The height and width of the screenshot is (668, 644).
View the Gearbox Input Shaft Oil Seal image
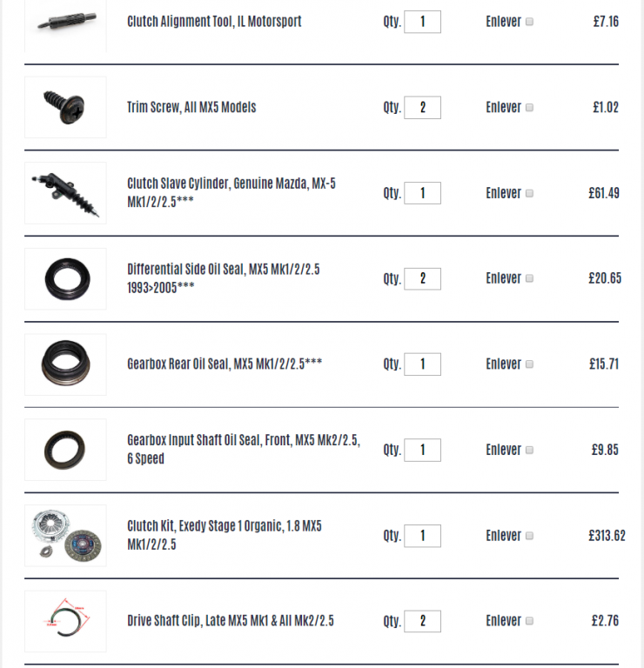tap(65, 450)
